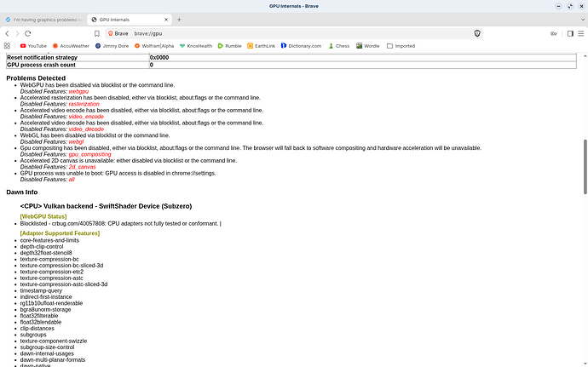
Task: Click the red 'webgl' disabled feature
Action: tap(76, 142)
